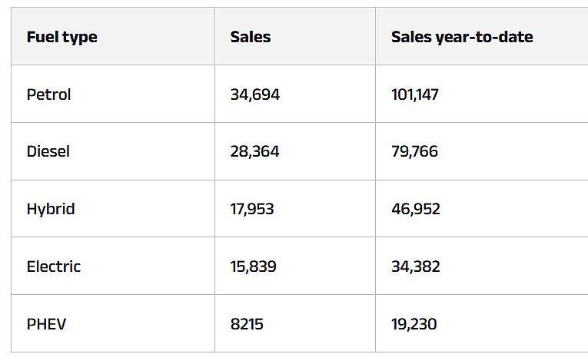Click Petrol year-to-date value 101,147
588x364 pixels.
point(415,94)
